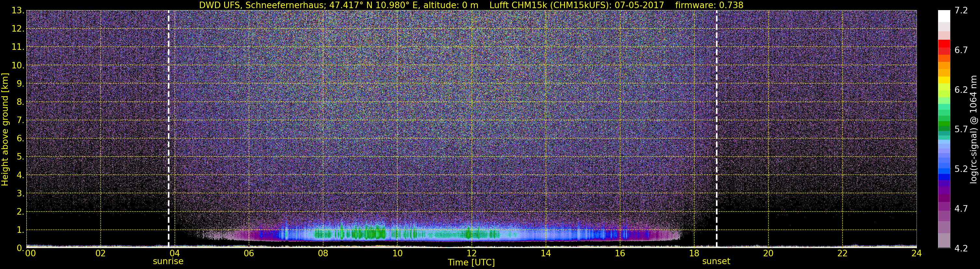Click the white dashed sunset marker line
The width and height of the screenshot is (980, 269).
[717, 129]
